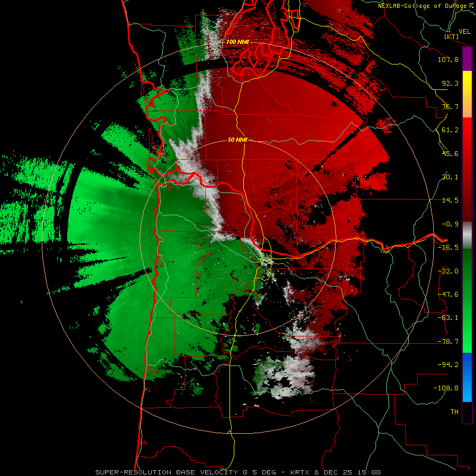Click the 14.5 value on the velocity scale
Screen dimensions: 476x476
(450, 200)
